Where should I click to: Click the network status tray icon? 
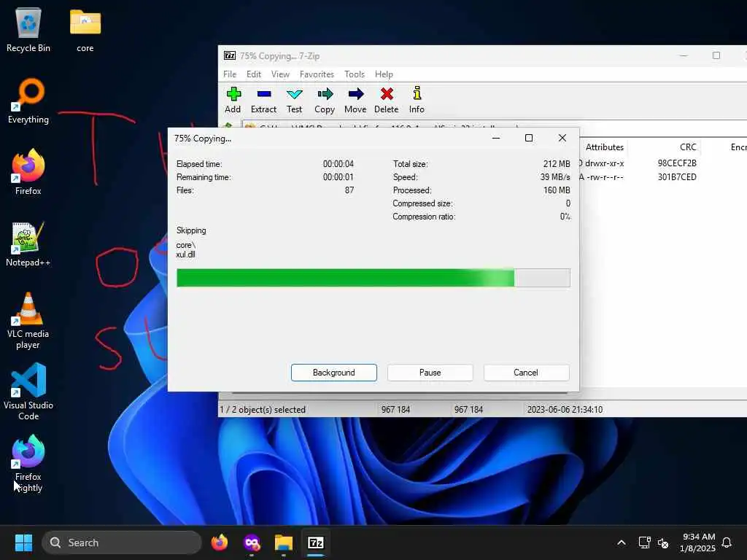pos(644,542)
